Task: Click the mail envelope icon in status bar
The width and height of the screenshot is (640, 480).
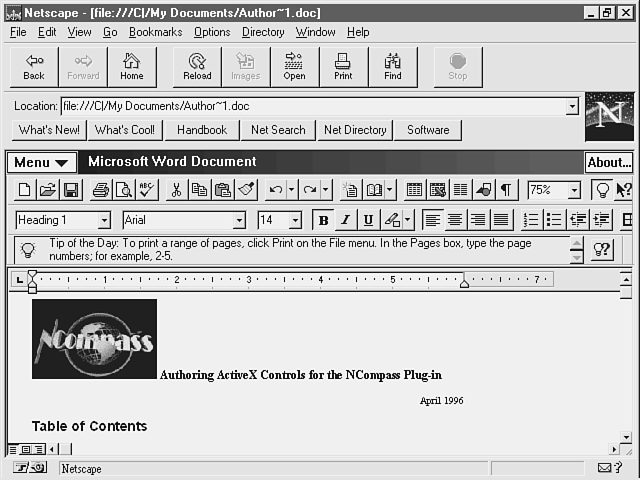Action: (604, 468)
